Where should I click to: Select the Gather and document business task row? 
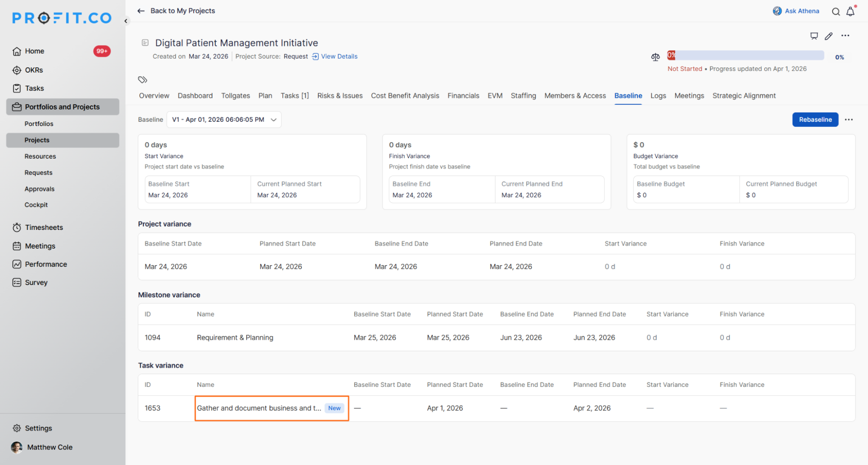(259, 408)
